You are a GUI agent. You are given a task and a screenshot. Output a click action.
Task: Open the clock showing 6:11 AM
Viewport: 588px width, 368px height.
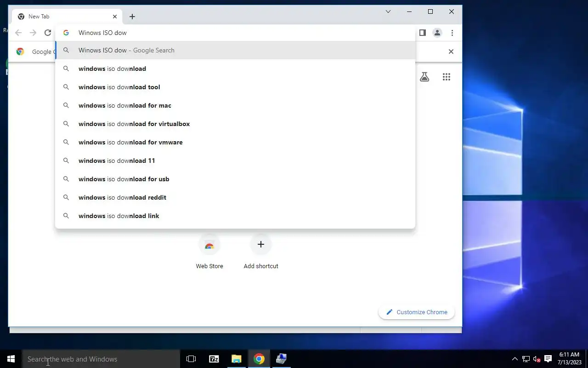click(570, 359)
